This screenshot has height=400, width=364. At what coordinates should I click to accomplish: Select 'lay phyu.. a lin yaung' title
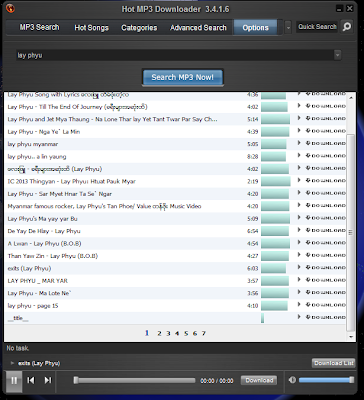click(37, 157)
